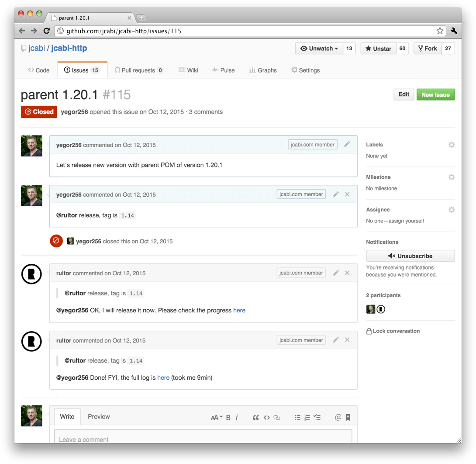This screenshot has height=464, width=476.
Task: Open the @yegor256 mention in 'Done! FYI' comment
Action: click(72, 378)
